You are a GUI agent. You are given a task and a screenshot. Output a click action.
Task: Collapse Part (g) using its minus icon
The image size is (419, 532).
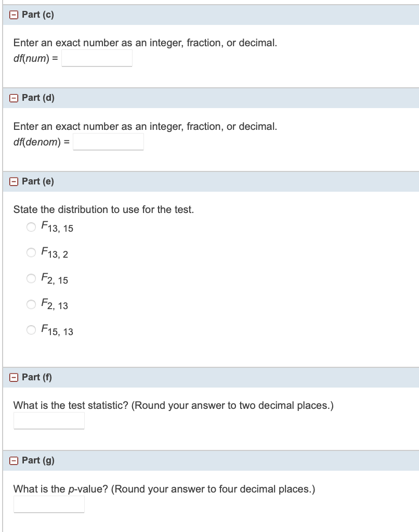point(14,460)
